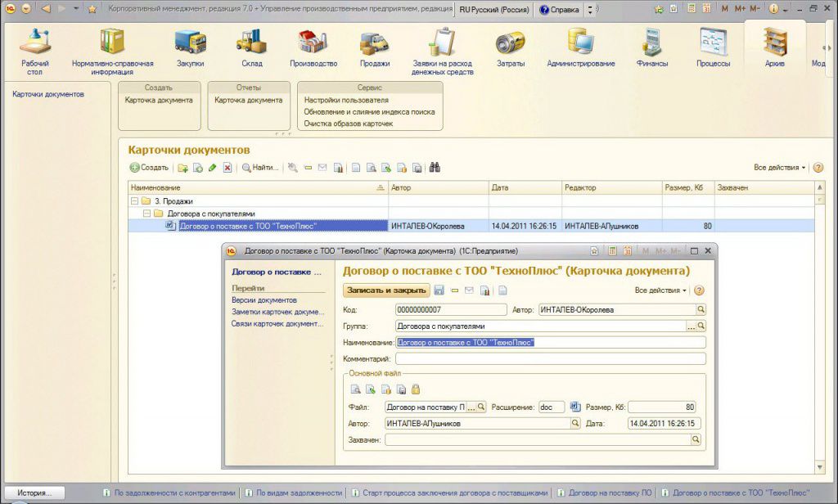Click the envelope icon in list toolbar
838x504 pixels.
pos(322,168)
